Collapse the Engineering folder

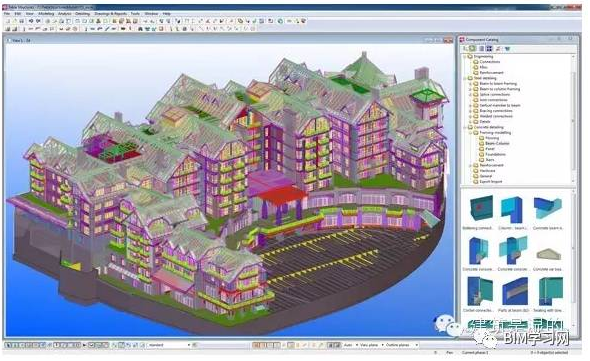pyautogui.click(x=465, y=56)
